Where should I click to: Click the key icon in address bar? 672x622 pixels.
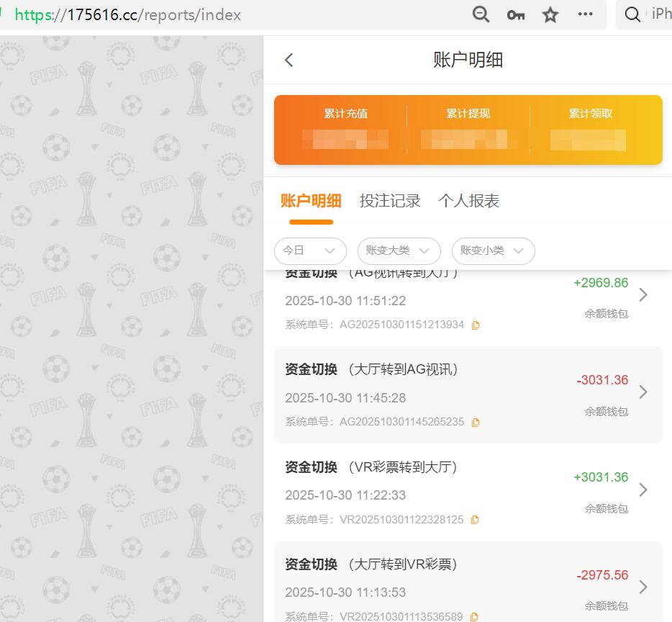pyautogui.click(x=515, y=14)
